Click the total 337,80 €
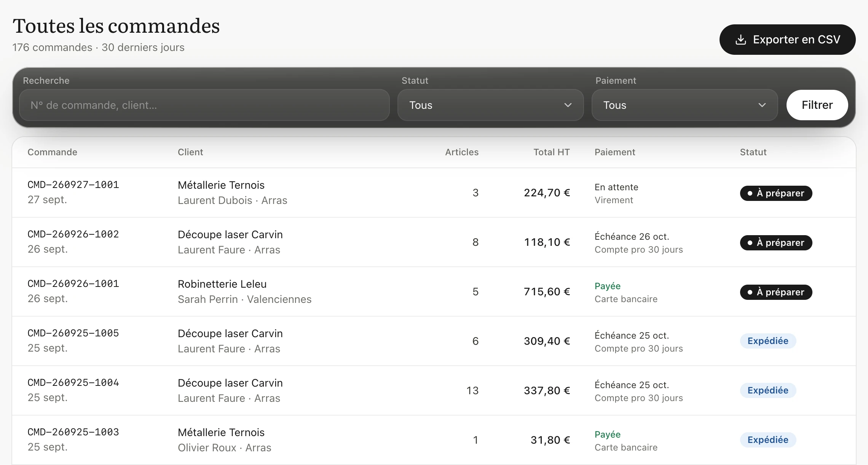 547,391
